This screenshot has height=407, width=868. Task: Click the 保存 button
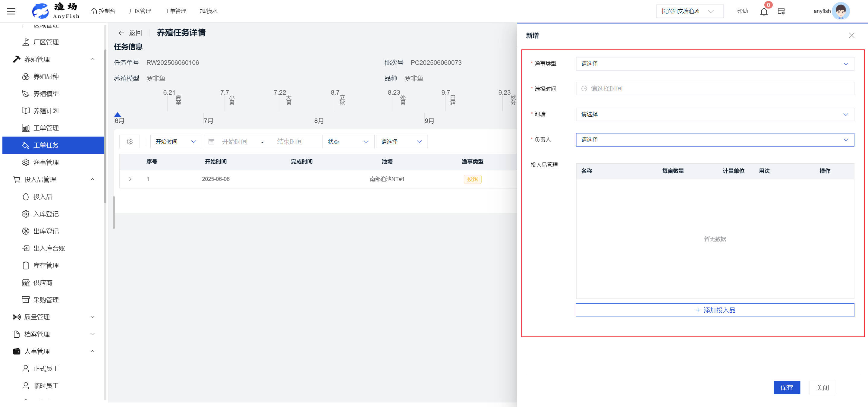point(786,387)
